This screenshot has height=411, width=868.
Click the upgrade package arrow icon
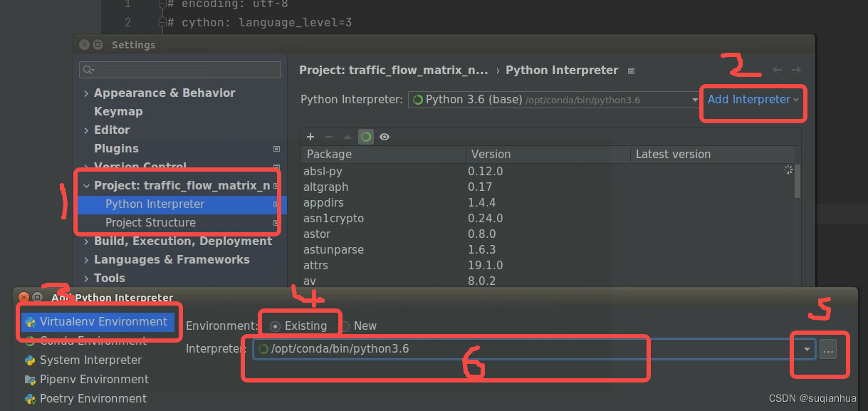coord(345,137)
